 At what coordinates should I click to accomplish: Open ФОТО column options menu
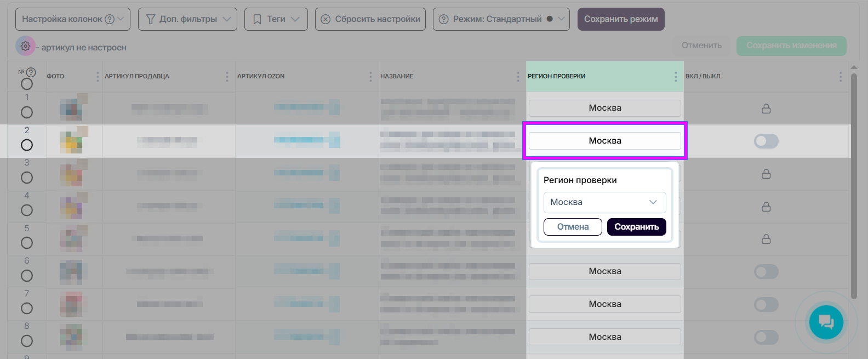click(x=98, y=77)
